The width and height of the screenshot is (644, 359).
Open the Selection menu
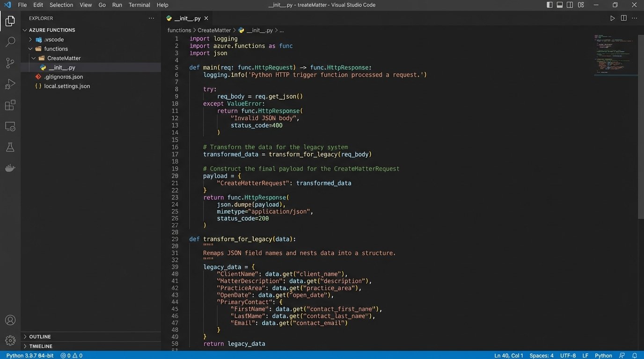tap(61, 5)
